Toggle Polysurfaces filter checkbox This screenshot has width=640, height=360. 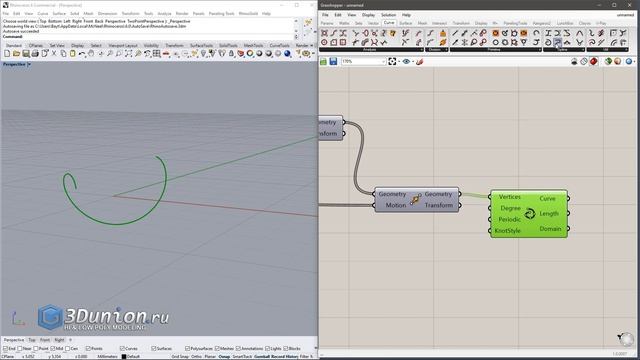point(187,349)
